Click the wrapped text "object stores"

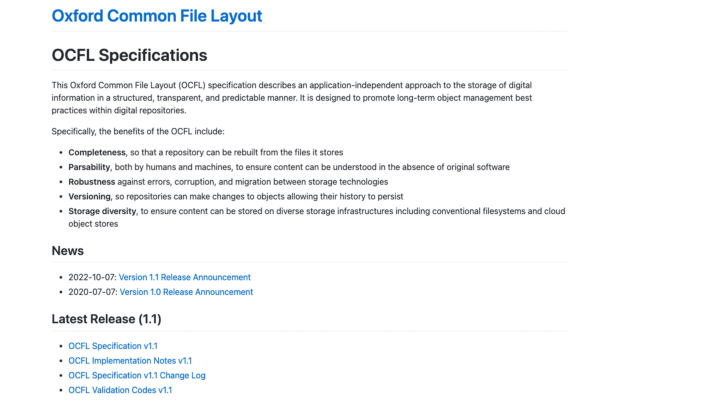(93, 224)
